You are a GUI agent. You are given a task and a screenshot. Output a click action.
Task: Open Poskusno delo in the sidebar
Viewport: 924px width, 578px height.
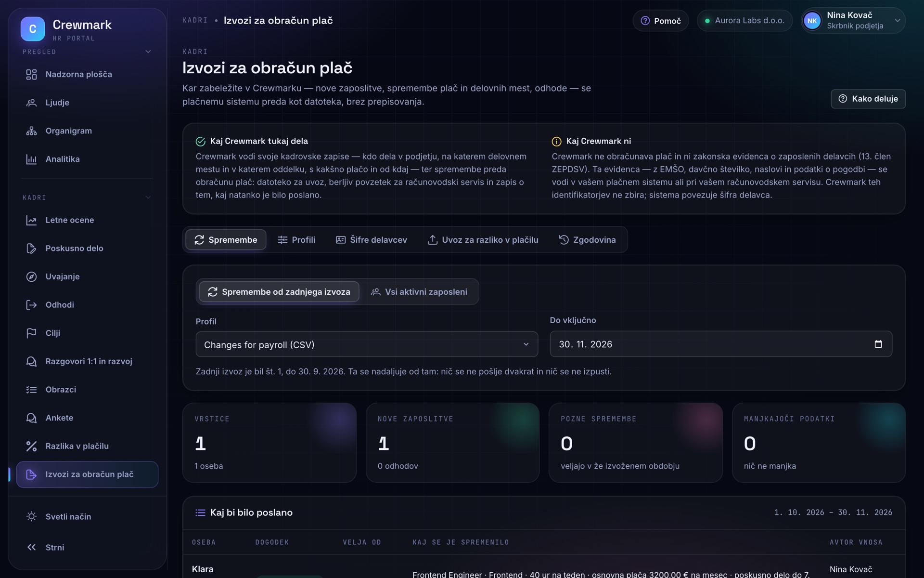point(87,249)
